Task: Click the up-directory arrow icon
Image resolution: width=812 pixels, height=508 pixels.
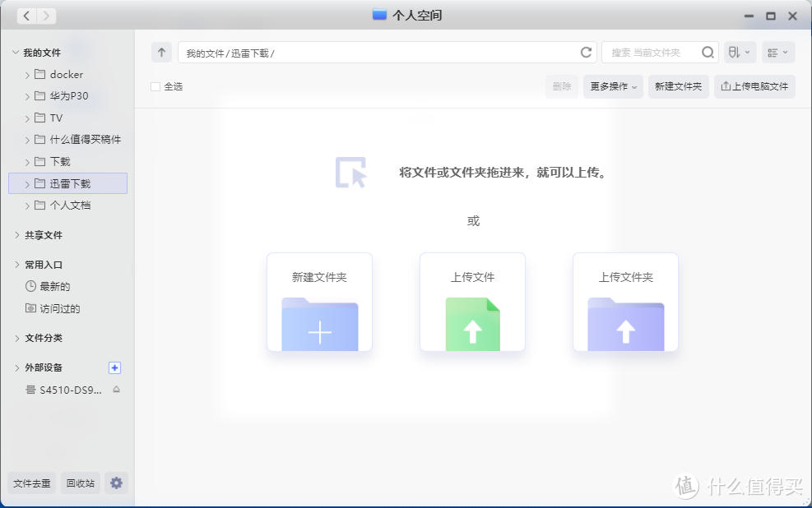Action: [x=161, y=53]
